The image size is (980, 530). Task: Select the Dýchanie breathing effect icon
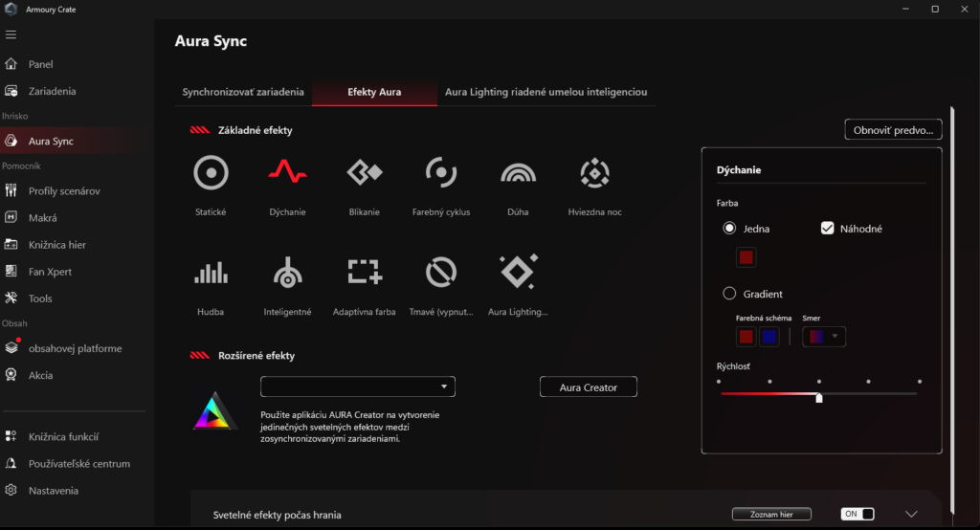pos(287,171)
